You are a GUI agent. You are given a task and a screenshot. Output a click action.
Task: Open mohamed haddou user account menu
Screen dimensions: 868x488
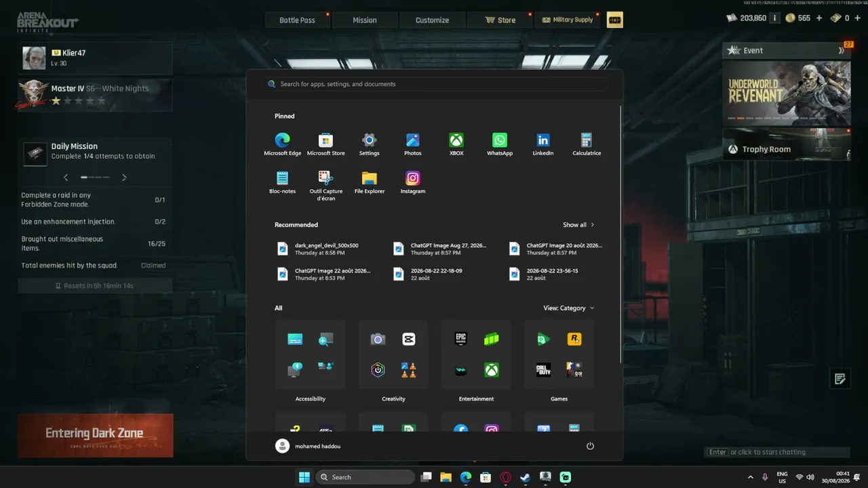(x=309, y=446)
